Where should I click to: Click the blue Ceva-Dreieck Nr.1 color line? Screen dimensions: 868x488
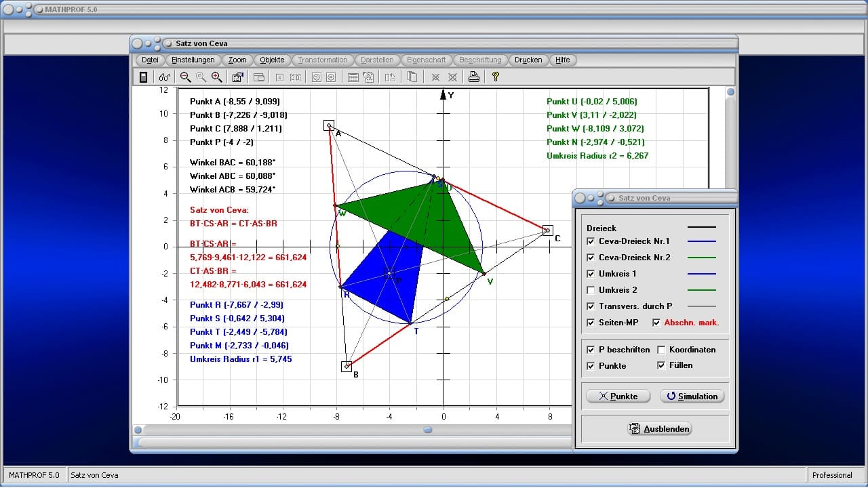coord(702,241)
